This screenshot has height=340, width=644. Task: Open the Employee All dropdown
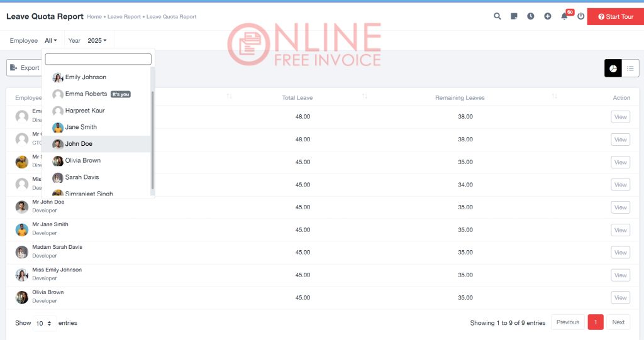pos(51,41)
